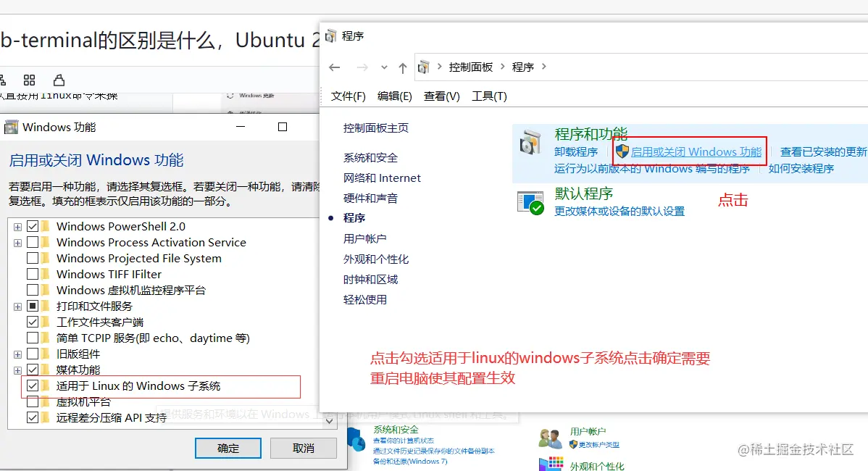Click the control panel icon in address bar

click(423, 67)
